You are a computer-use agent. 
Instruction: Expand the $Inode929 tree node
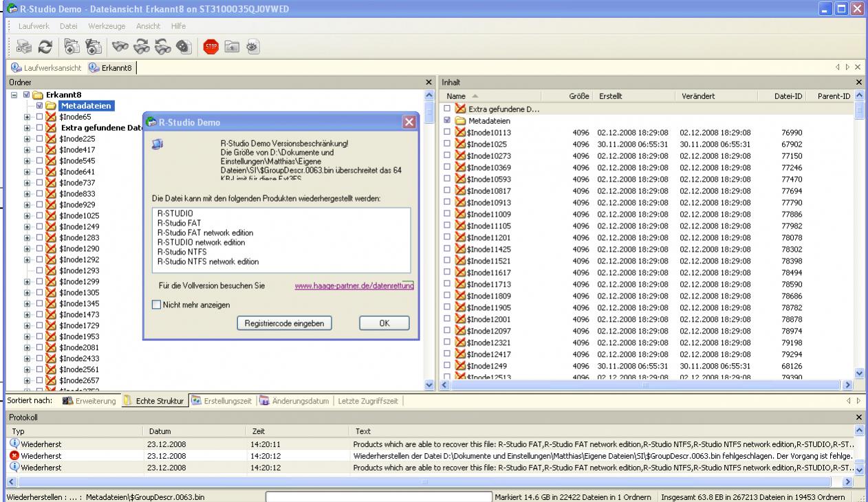tap(28, 204)
